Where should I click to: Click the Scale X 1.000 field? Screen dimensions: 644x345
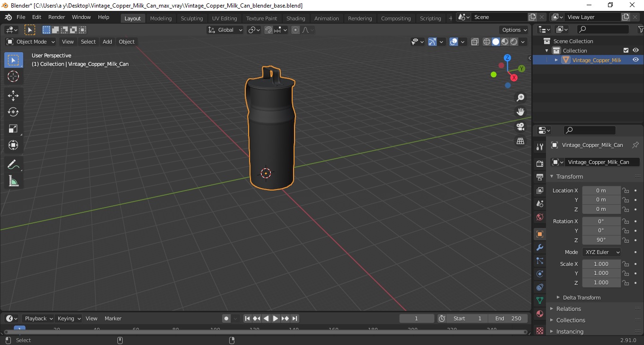(601, 264)
